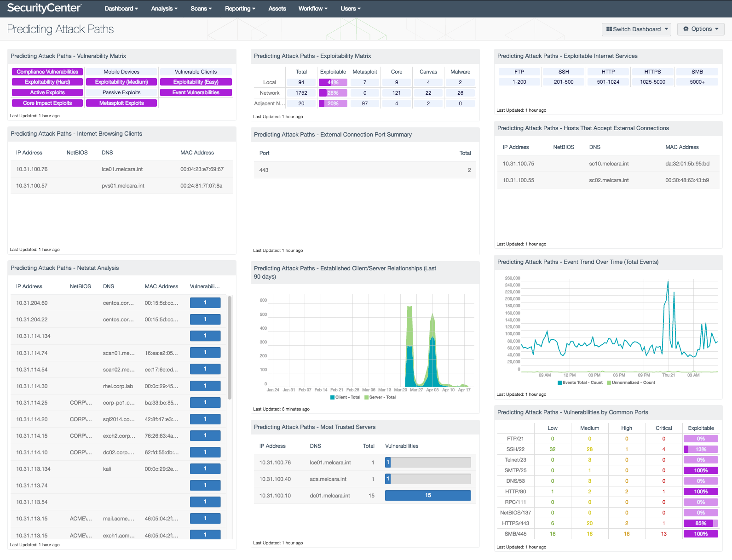Go to the Assets page
The width and height of the screenshot is (732, 560).
coord(277,9)
